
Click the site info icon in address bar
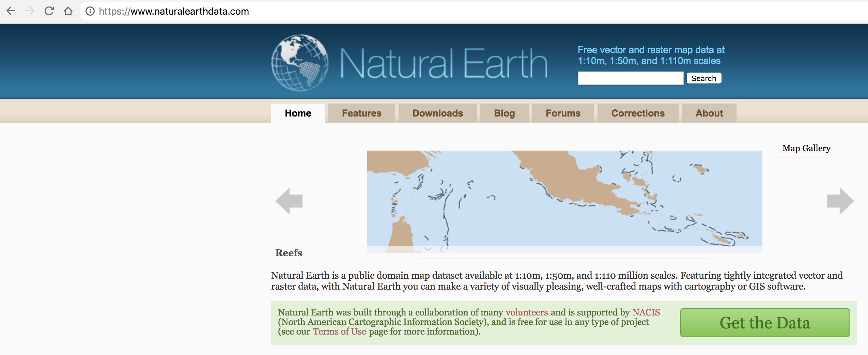tap(89, 11)
